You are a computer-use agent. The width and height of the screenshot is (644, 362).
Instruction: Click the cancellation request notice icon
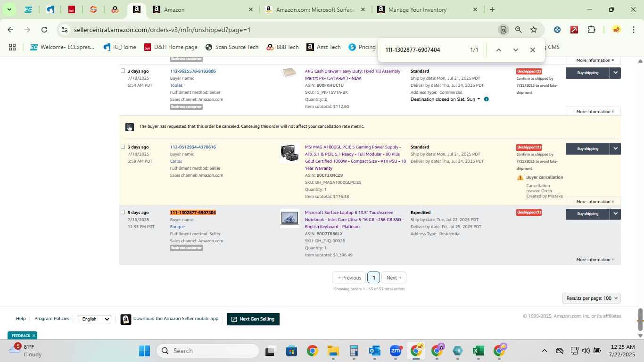129,127
